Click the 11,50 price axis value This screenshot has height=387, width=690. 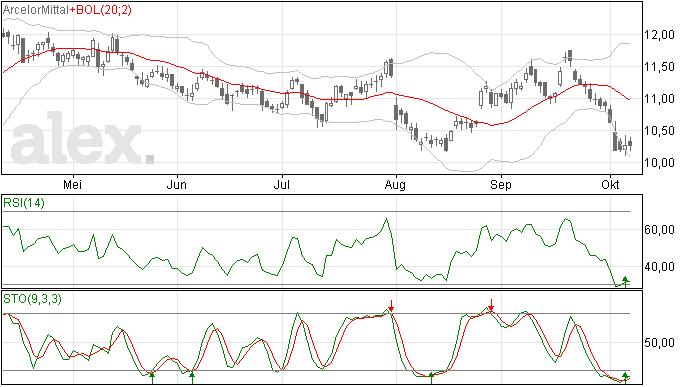pyautogui.click(x=660, y=67)
